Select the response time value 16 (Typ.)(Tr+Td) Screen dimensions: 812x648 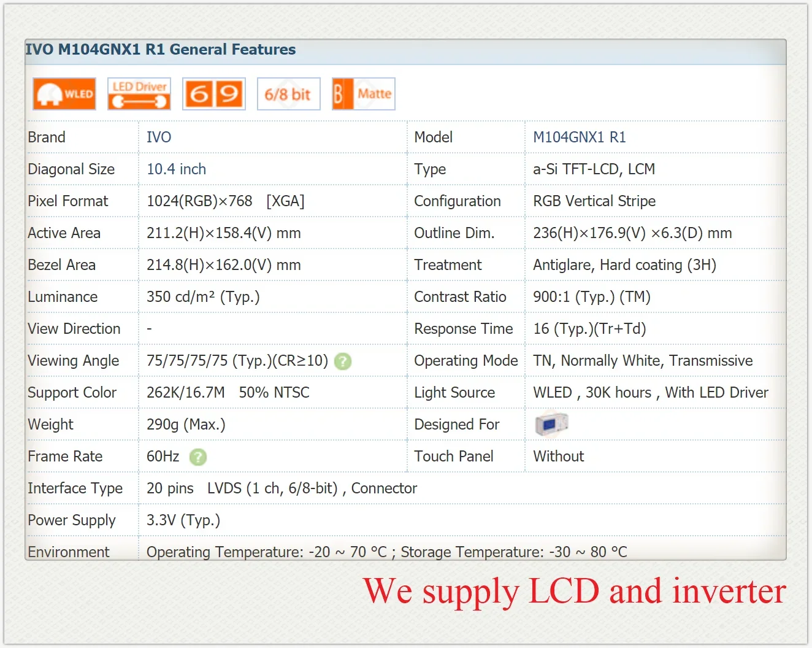point(589,329)
